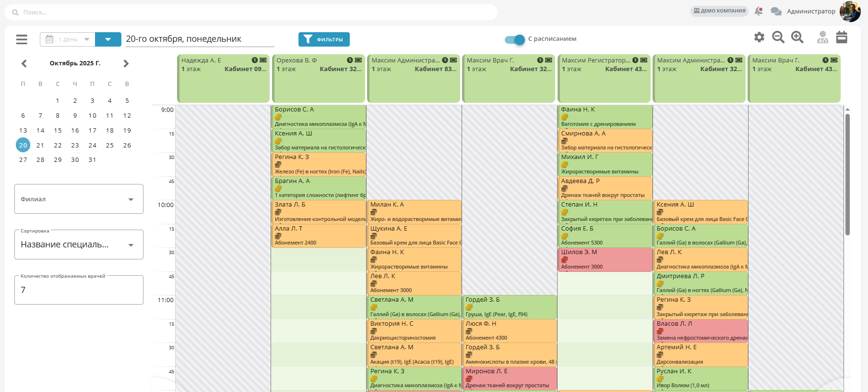Toggle the 'С расписанием' switch
The image size is (868, 392).
click(x=515, y=39)
